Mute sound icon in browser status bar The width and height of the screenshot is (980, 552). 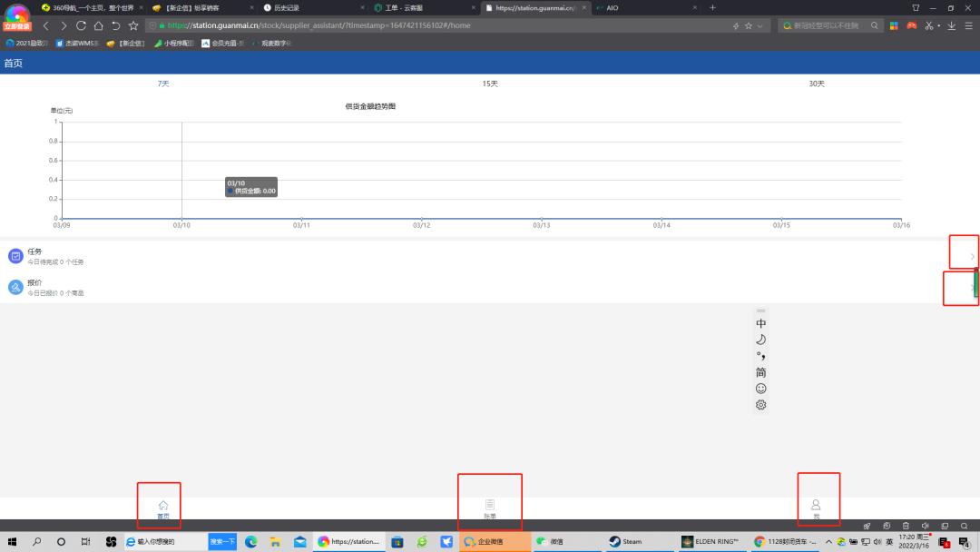pos(925,526)
